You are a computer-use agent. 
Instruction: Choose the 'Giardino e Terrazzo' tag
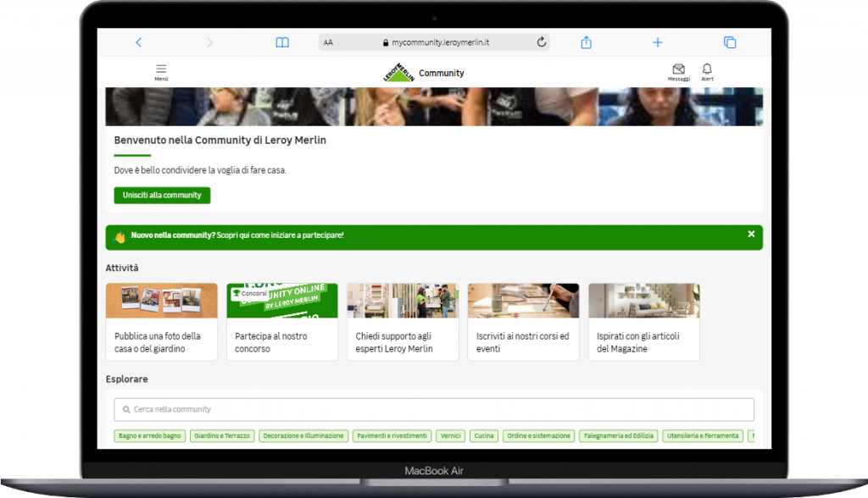(222, 436)
